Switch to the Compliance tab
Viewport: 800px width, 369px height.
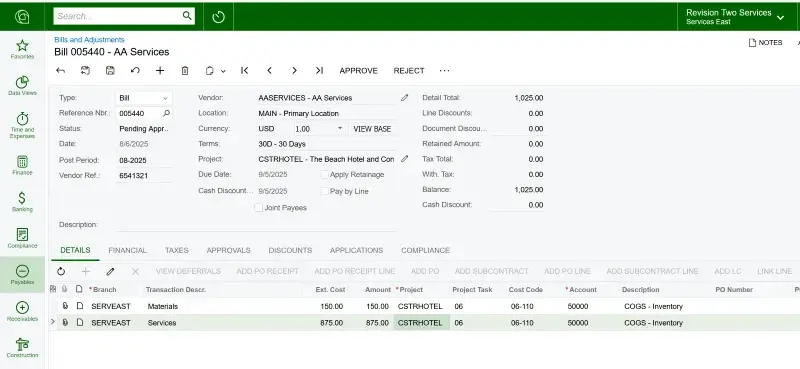426,250
